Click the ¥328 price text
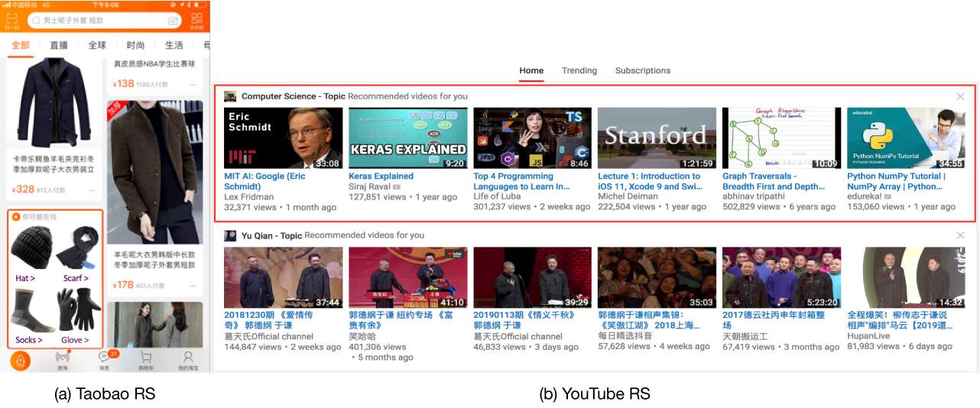 (x=24, y=189)
